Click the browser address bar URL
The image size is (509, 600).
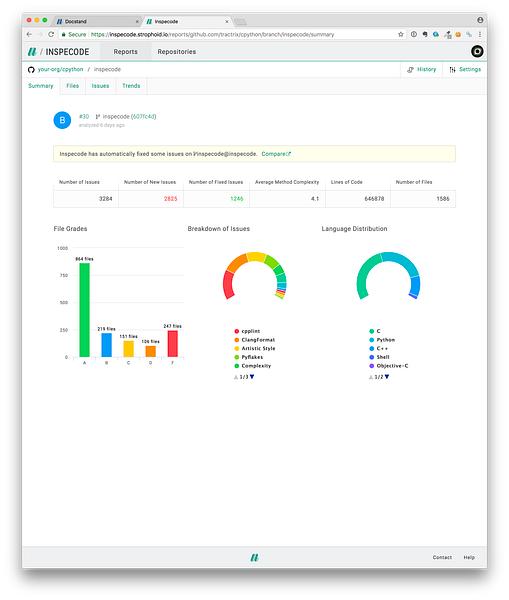[212, 34]
